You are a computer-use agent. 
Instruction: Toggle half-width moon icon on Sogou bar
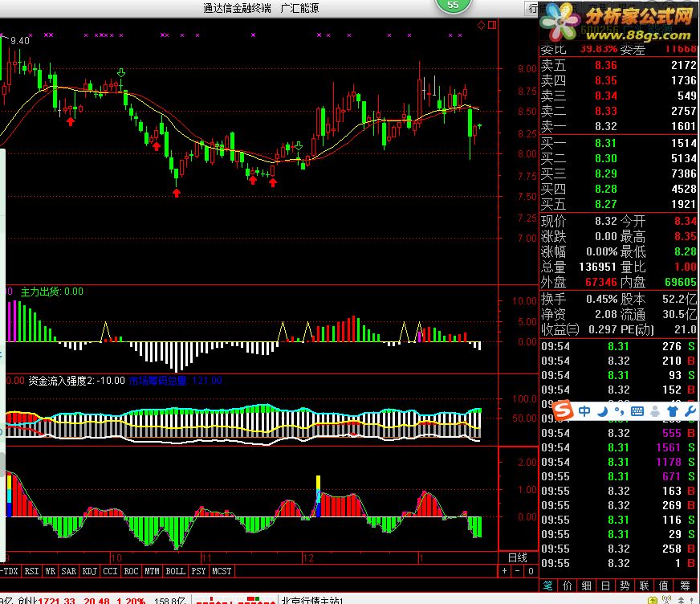[x=603, y=411]
